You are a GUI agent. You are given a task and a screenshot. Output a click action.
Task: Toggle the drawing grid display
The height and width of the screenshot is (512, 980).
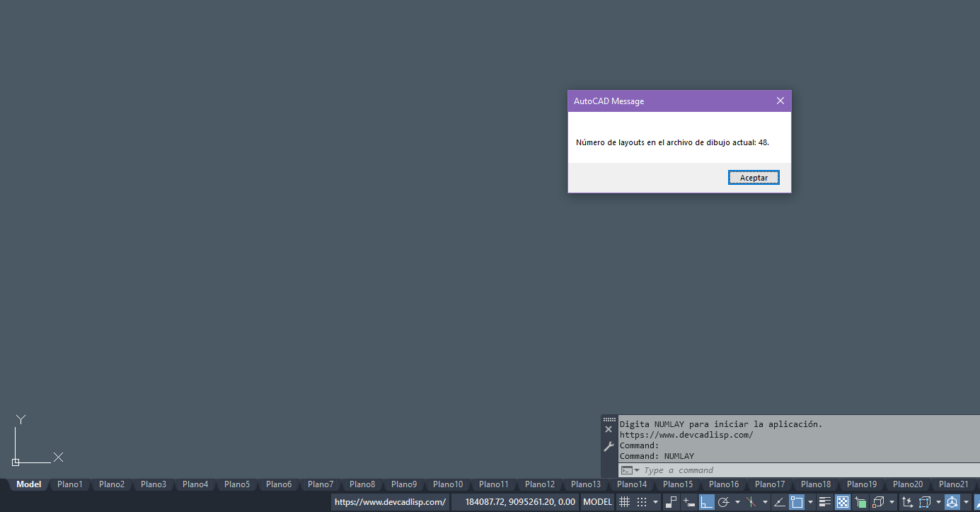(624, 502)
